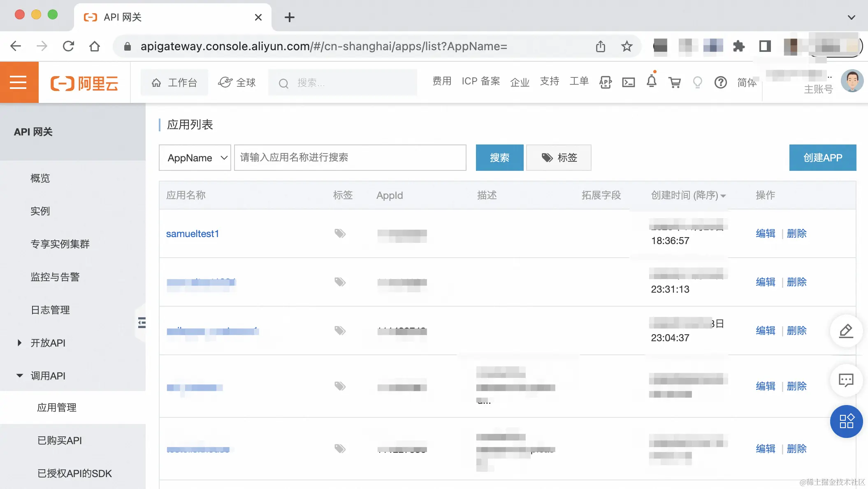Viewport: 868px width, 489px height.
Task: Bookmark the page with the star icon
Action: click(627, 46)
